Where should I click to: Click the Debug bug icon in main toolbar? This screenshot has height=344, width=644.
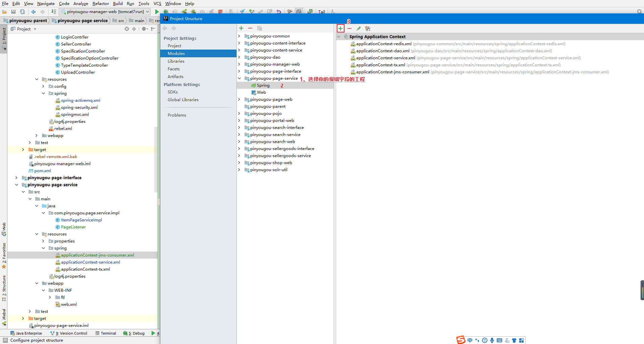(166, 12)
